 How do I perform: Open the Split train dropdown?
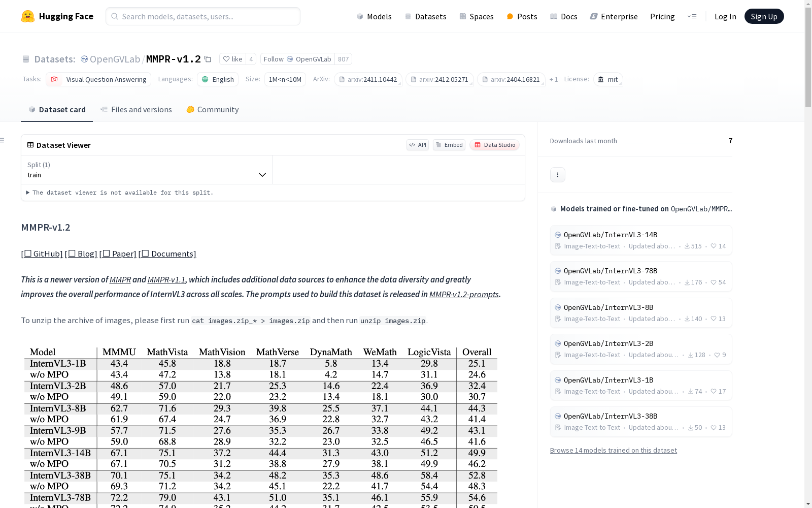pos(147,170)
